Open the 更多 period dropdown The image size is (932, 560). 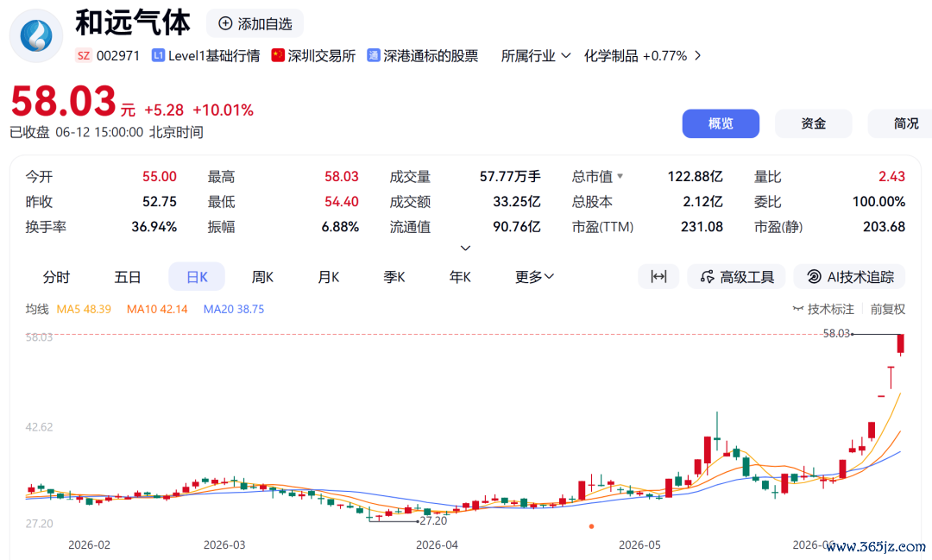click(534, 277)
